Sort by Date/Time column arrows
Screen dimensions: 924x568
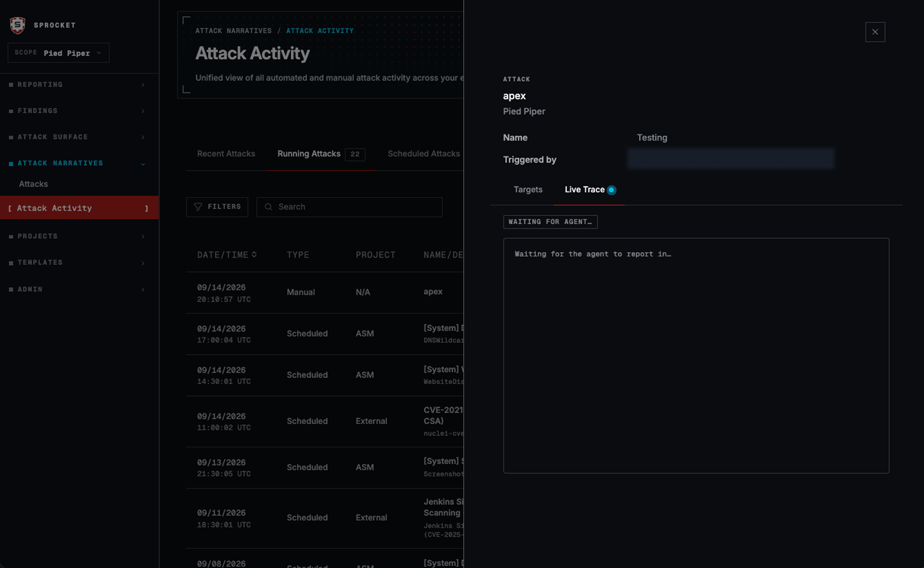tap(254, 255)
